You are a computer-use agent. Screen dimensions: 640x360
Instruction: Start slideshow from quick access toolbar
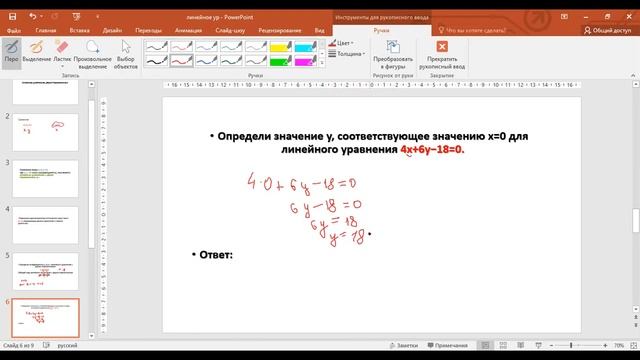click(76, 17)
